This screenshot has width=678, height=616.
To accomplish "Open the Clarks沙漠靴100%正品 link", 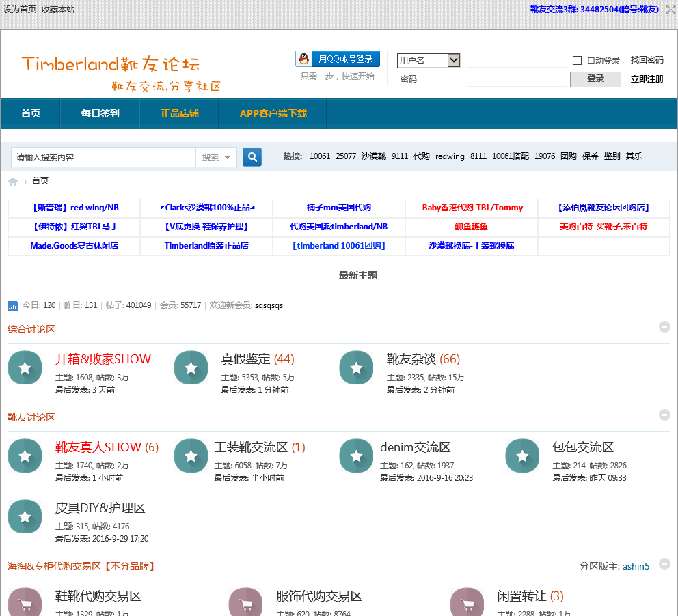I will point(206,208).
